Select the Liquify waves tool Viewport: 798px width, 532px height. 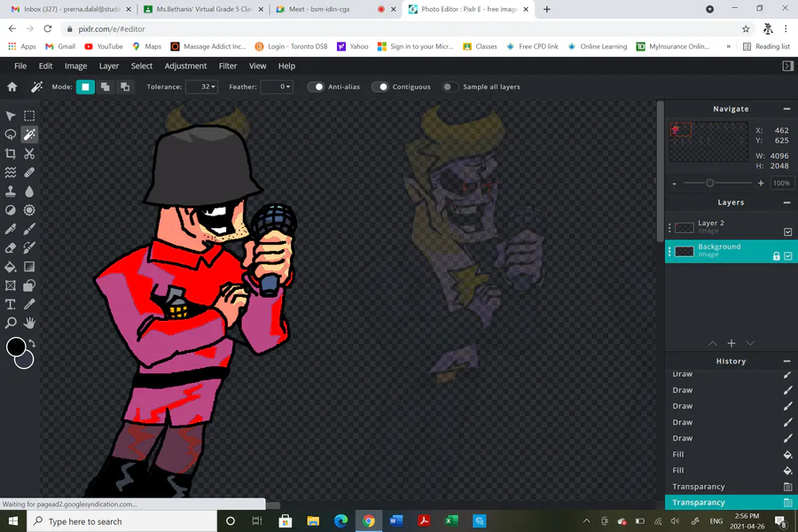coord(10,173)
